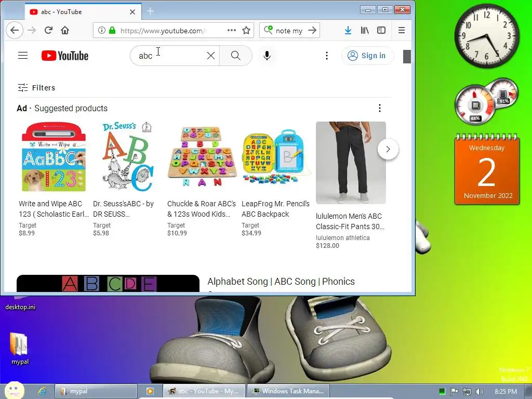Open a new browser tab
The height and width of the screenshot is (399, 532).
(x=150, y=11)
